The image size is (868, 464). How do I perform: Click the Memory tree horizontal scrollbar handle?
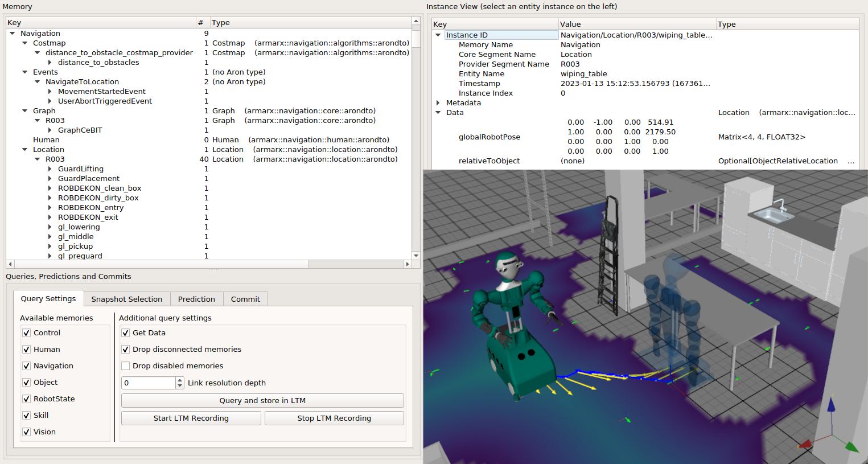(161, 264)
